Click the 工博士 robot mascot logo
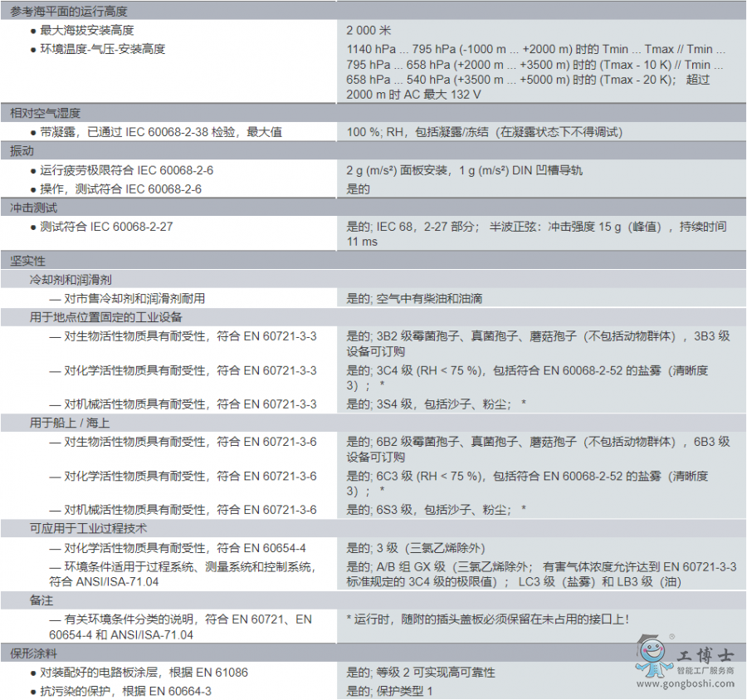The image size is (747, 700). click(655, 654)
